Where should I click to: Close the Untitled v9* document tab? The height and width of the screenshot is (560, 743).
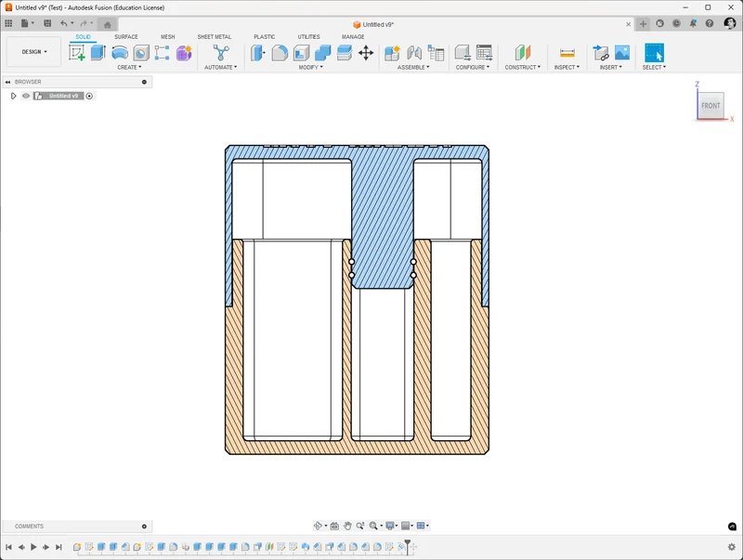coord(629,25)
